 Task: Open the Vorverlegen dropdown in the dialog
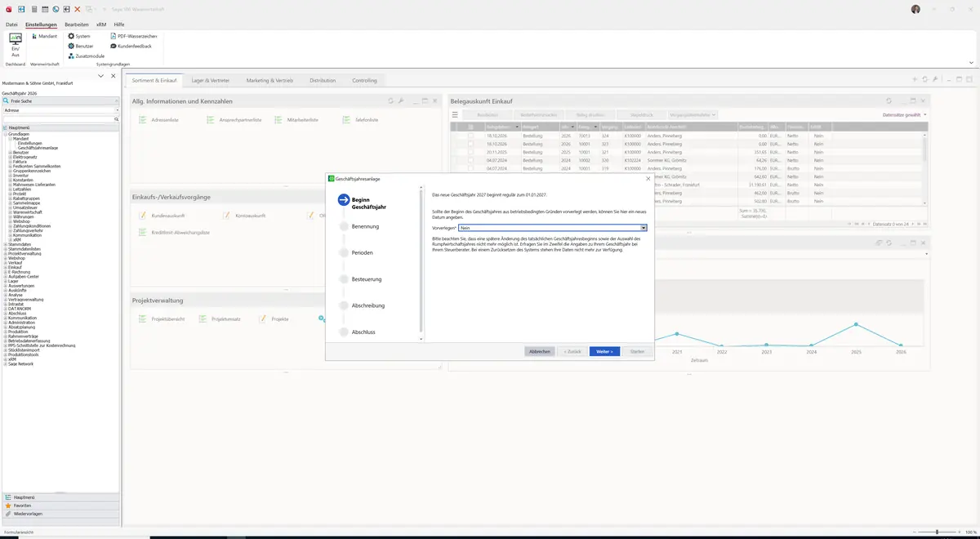(644, 228)
